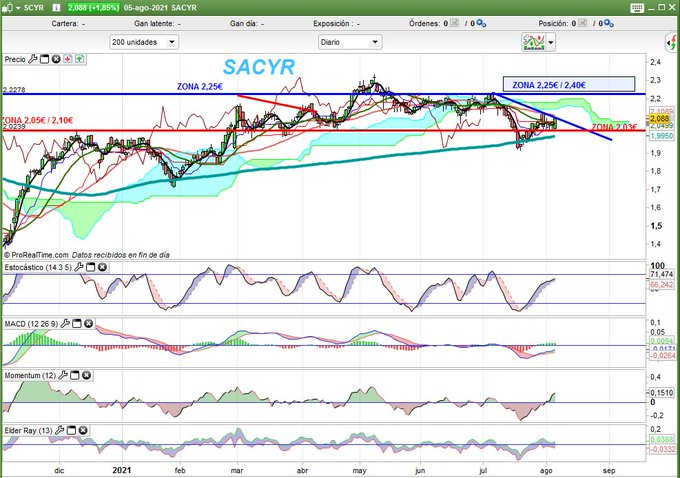Remove the Elder Ray indicator

click(83, 430)
